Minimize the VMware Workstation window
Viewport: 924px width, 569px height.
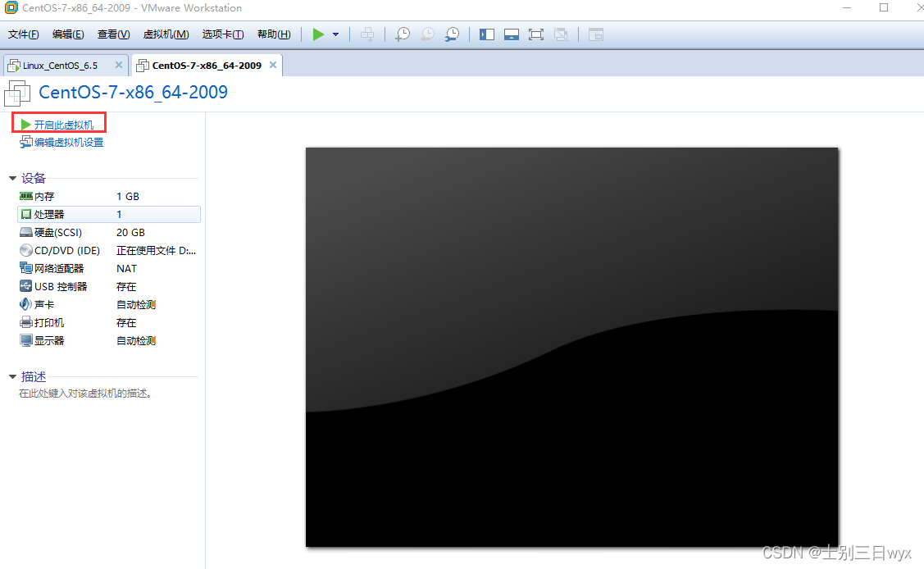[847, 7]
